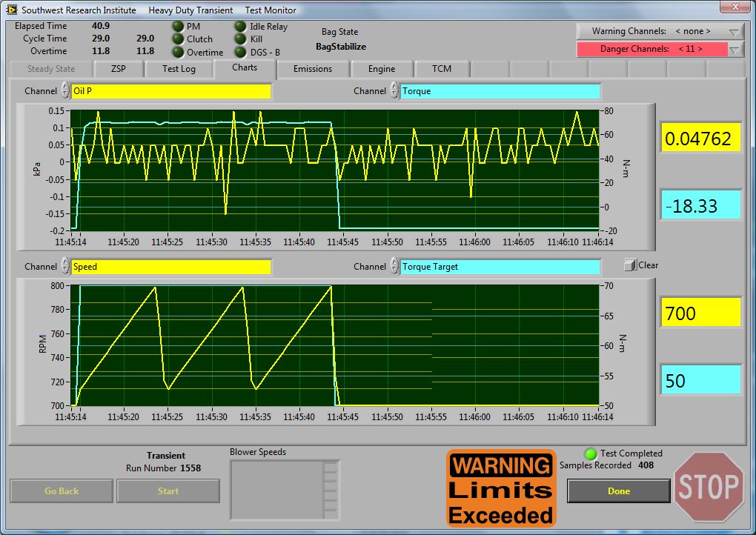Click the Elapsed Time value 40.9
756x535 pixels.
101,25
